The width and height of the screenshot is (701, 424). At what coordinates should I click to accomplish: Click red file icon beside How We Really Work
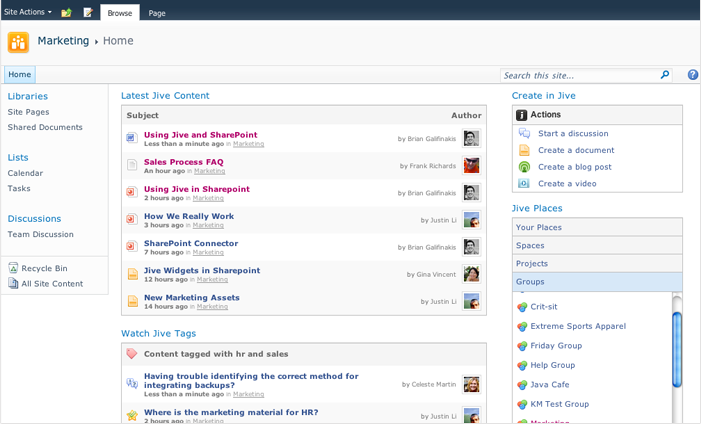pos(131,219)
